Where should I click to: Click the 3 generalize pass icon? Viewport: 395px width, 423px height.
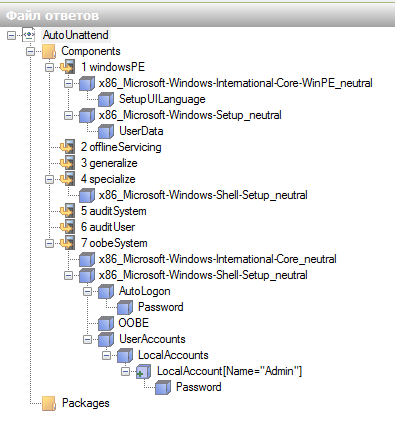point(68,163)
